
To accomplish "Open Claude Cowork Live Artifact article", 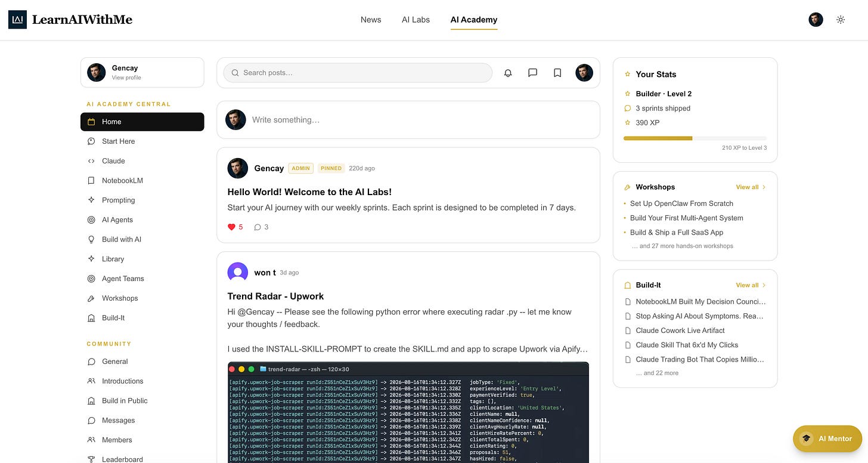I will point(680,331).
